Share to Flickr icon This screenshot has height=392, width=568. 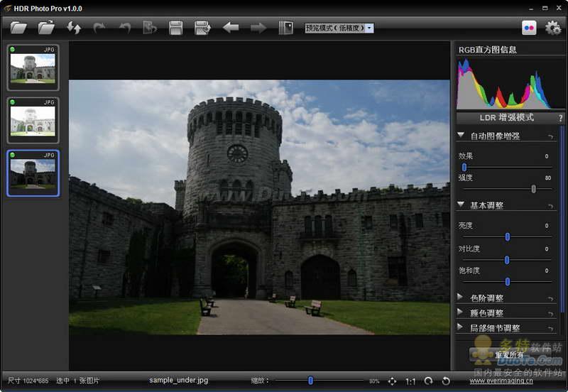(x=529, y=28)
